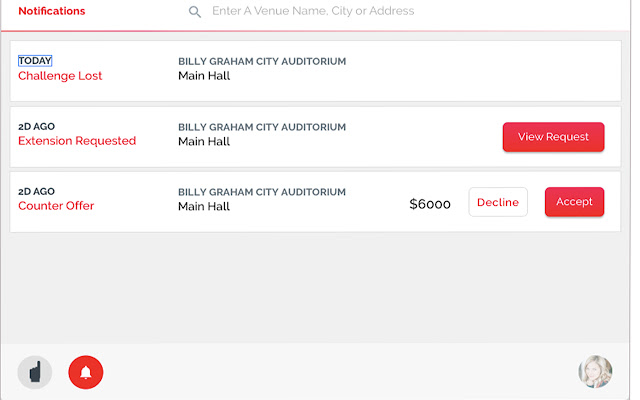Click the TODAY date label
Viewport: 640px width, 400px height.
coord(35,61)
